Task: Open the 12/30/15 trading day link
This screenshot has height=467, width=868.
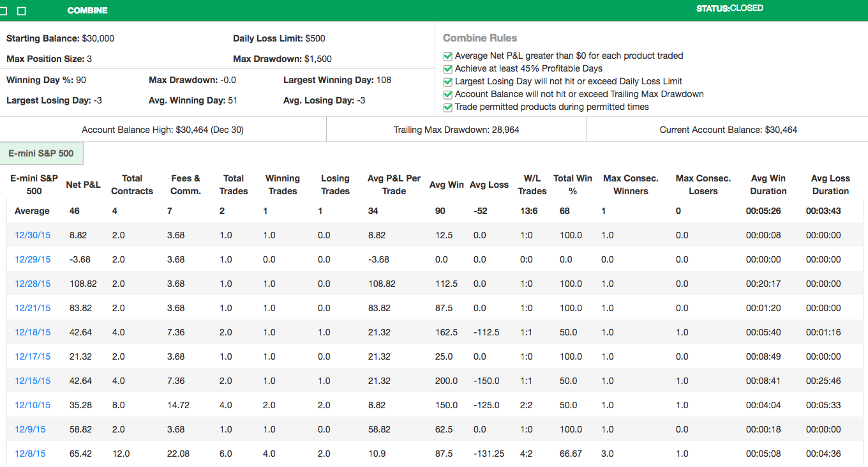Action: point(33,235)
